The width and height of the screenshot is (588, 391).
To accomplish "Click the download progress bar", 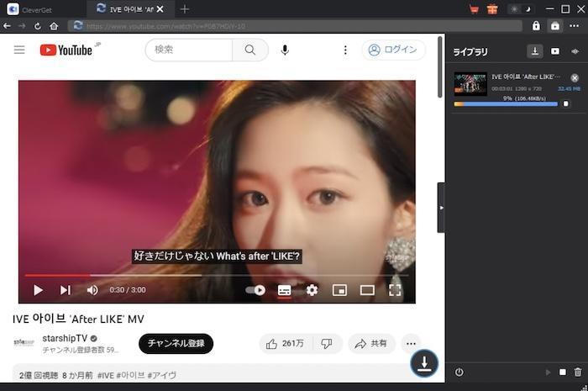I will click(x=506, y=104).
